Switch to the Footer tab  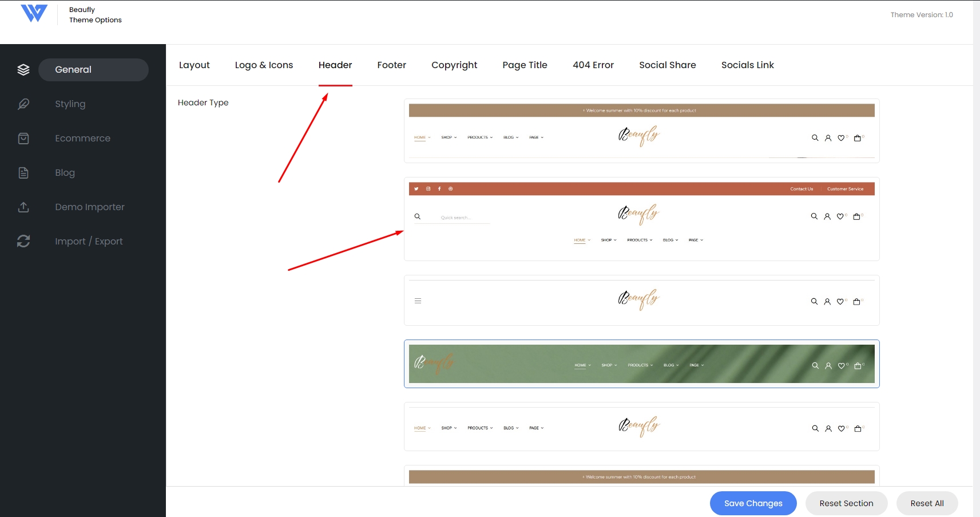(392, 65)
